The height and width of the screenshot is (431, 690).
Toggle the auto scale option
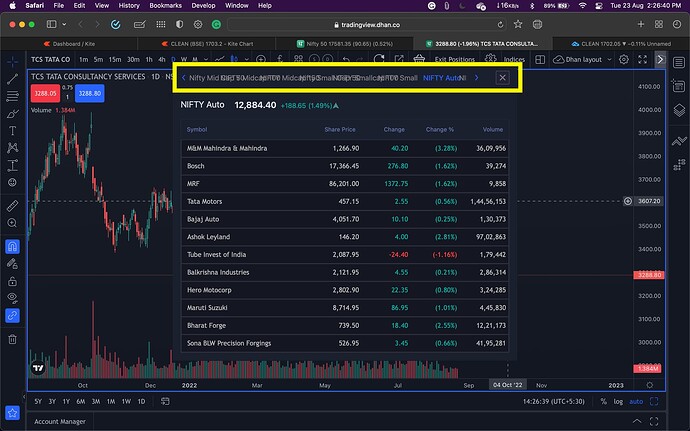[636, 402]
